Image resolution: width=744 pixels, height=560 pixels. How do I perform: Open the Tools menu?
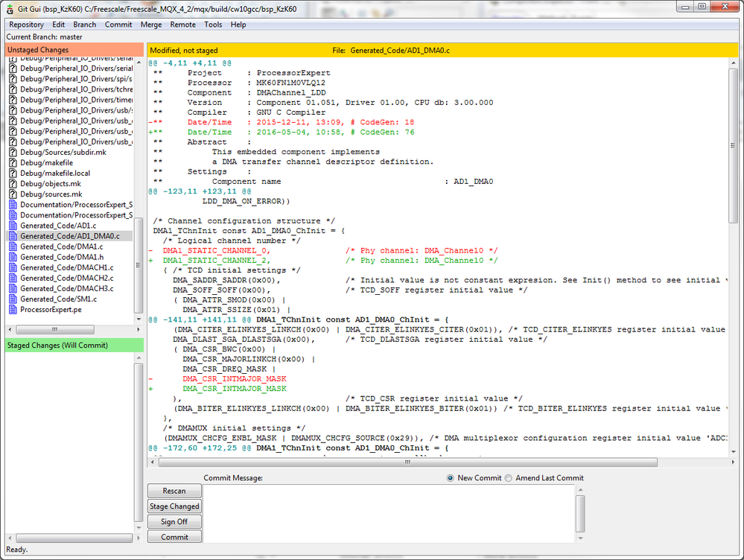(213, 25)
